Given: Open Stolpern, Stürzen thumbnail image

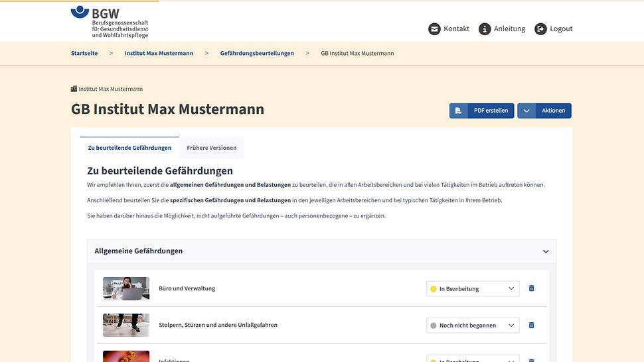Looking at the screenshot, I should pos(126,325).
